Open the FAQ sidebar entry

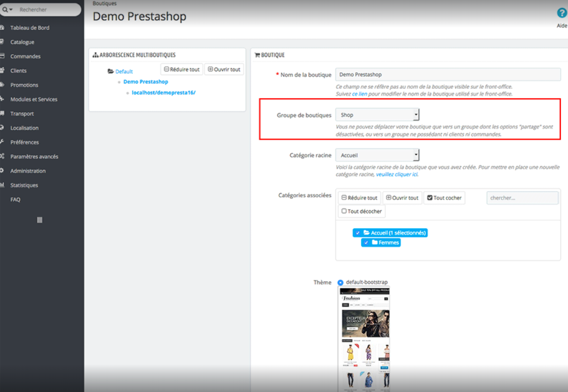coord(15,200)
